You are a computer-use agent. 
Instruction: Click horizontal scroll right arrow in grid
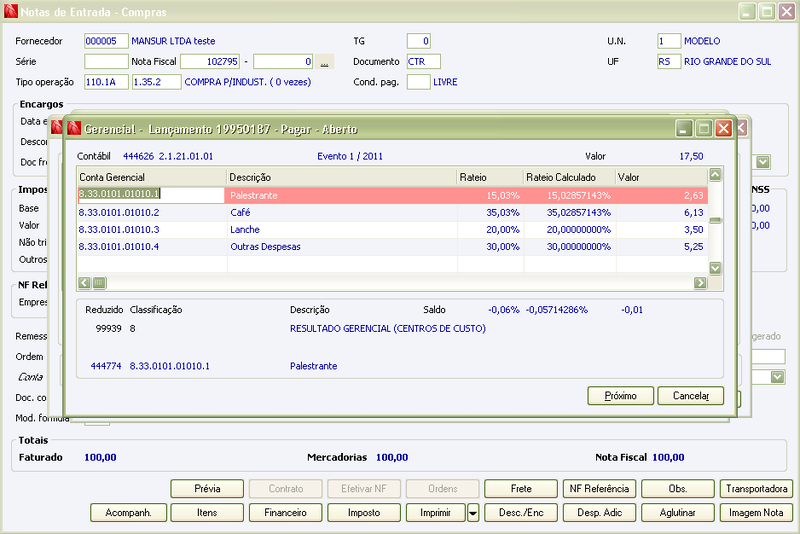tap(701, 283)
